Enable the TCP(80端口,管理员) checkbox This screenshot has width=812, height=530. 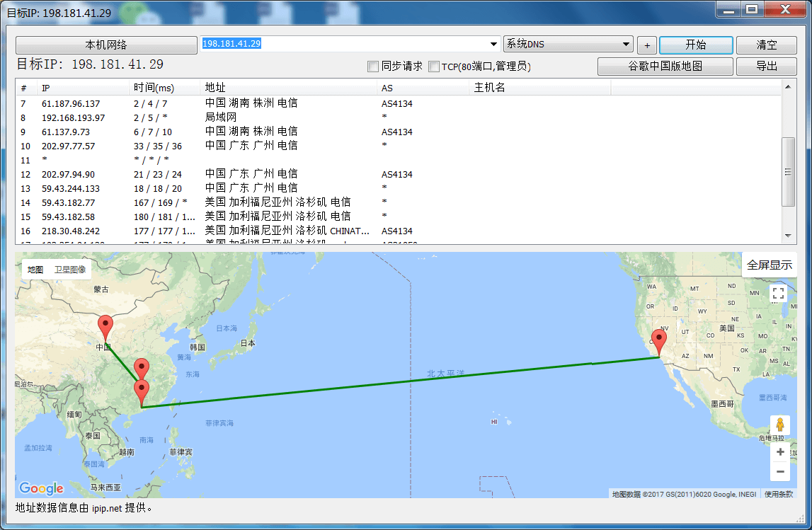434,67
